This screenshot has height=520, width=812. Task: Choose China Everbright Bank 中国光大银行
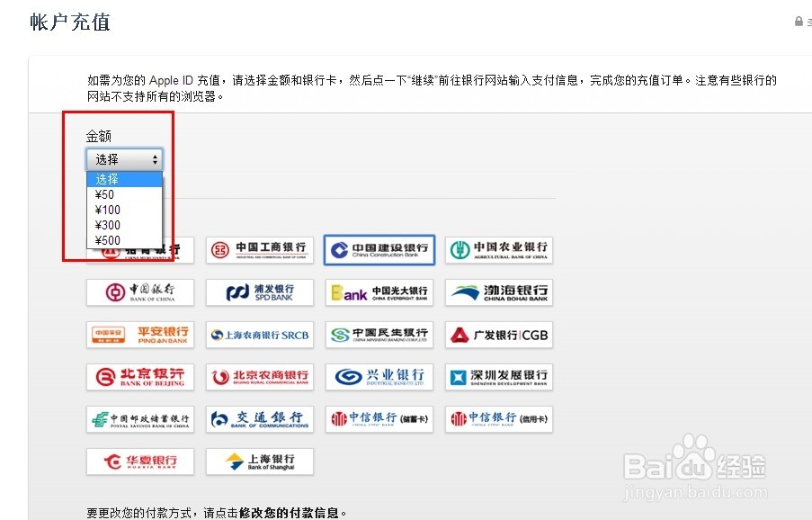[x=379, y=291]
